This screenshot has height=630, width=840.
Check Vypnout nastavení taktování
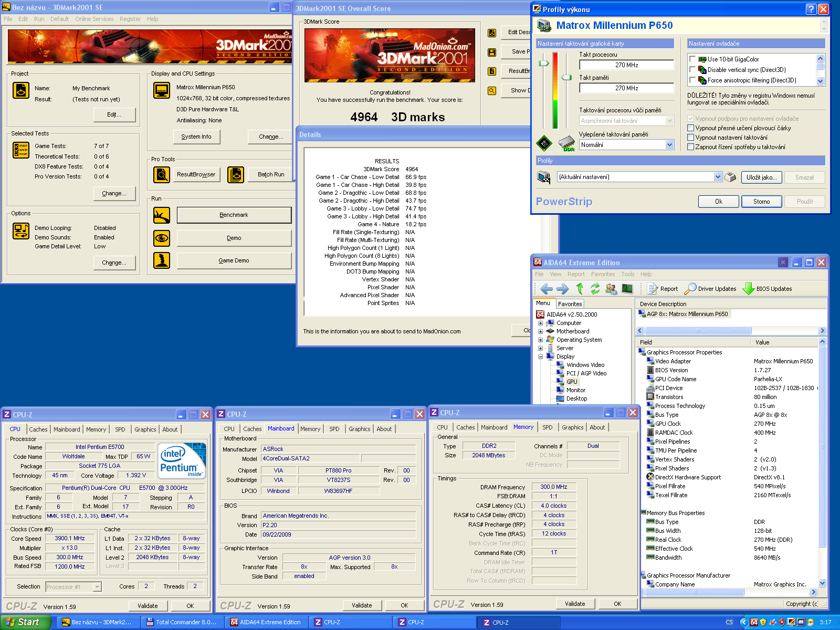point(691,138)
